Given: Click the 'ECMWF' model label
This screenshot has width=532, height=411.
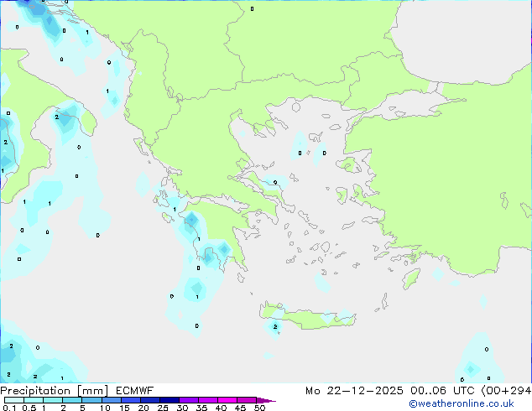Looking at the screenshot, I should point(134,391).
